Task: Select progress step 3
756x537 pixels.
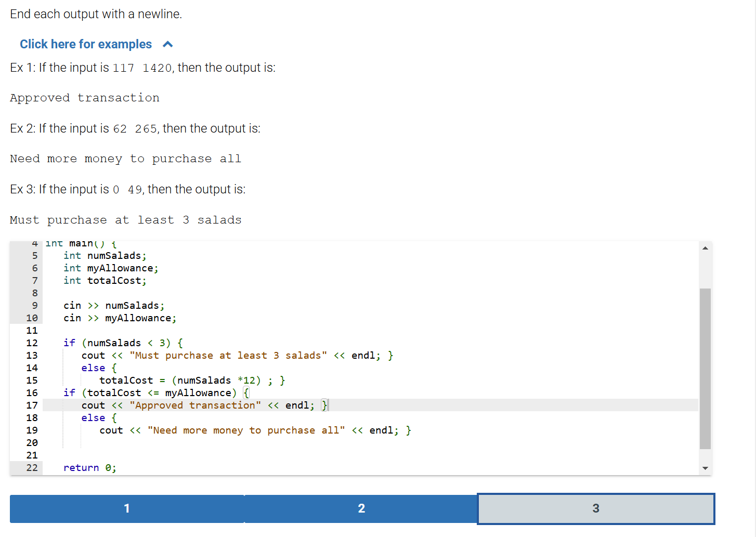Action: coord(596,509)
